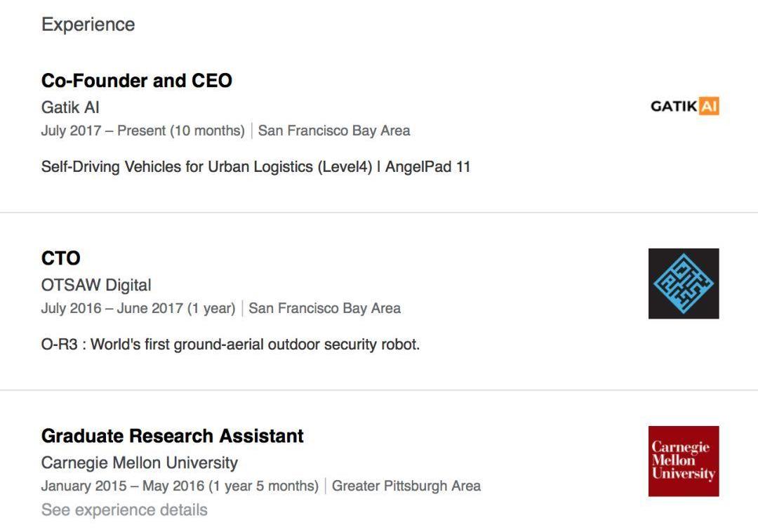758x532 pixels.
Task: Open the OTSAW Digital company name link
Action: point(96,286)
